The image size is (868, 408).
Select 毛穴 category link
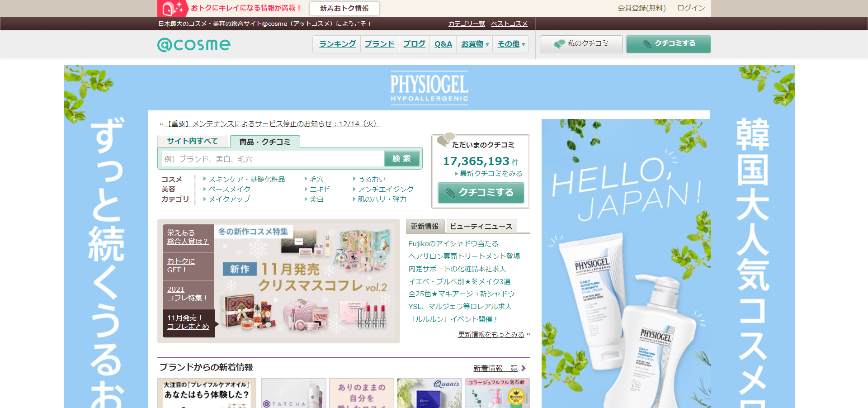[316, 179]
